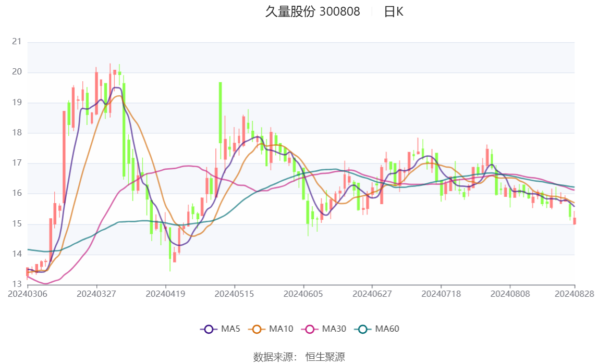Click the last red candle at 20240828
The image size is (598, 364).
[575, 221]
